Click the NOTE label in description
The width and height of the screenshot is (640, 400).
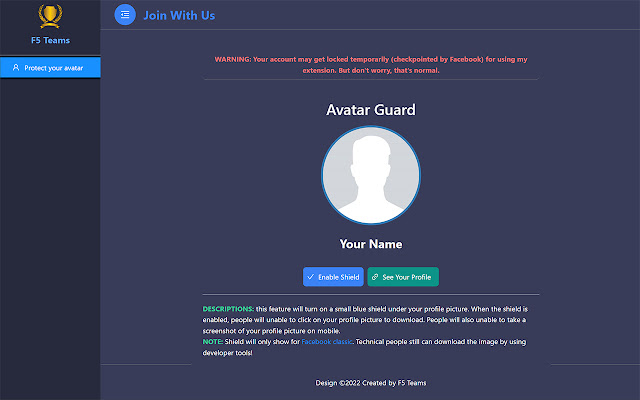(212, 342)
